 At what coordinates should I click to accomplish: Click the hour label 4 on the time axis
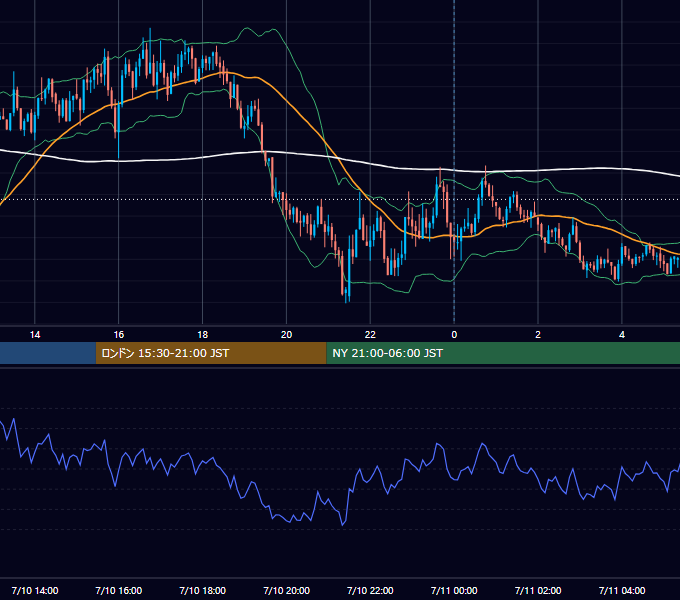click(x=622, y=335)
